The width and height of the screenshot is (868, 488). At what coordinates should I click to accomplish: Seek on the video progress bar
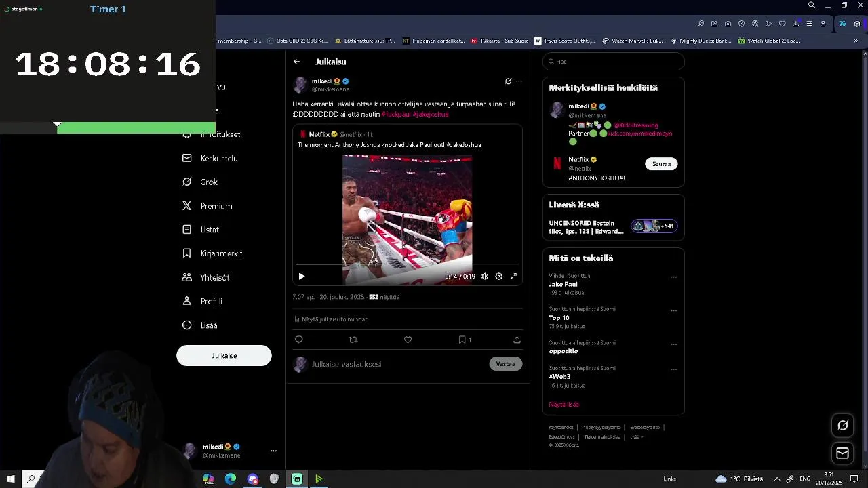click(408, 264)
